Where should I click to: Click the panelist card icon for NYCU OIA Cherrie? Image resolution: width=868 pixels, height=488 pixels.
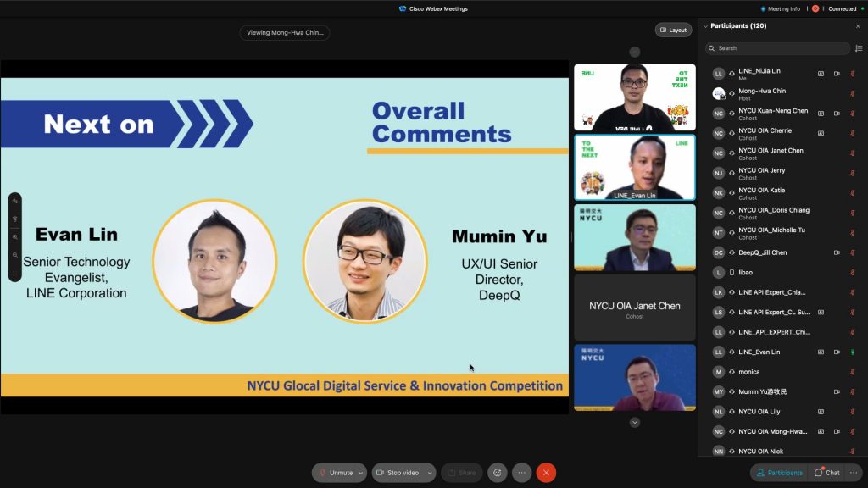click(x=821, y=133)
